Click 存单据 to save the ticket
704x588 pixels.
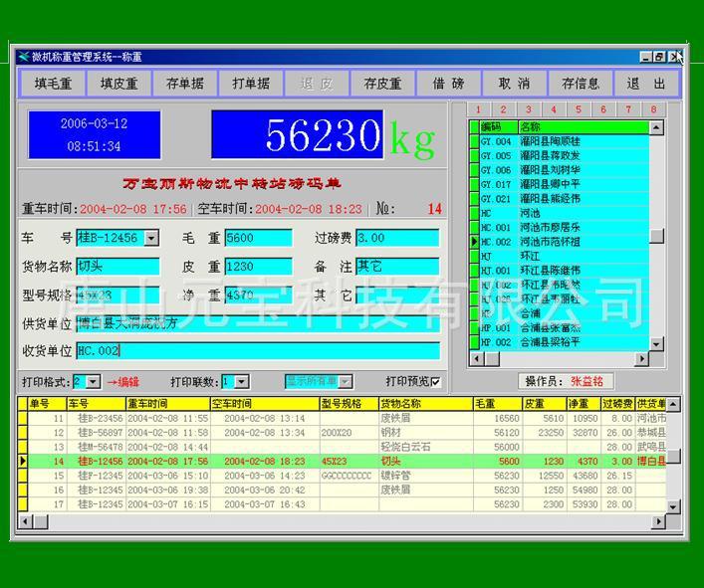click(x=185, y=84)
